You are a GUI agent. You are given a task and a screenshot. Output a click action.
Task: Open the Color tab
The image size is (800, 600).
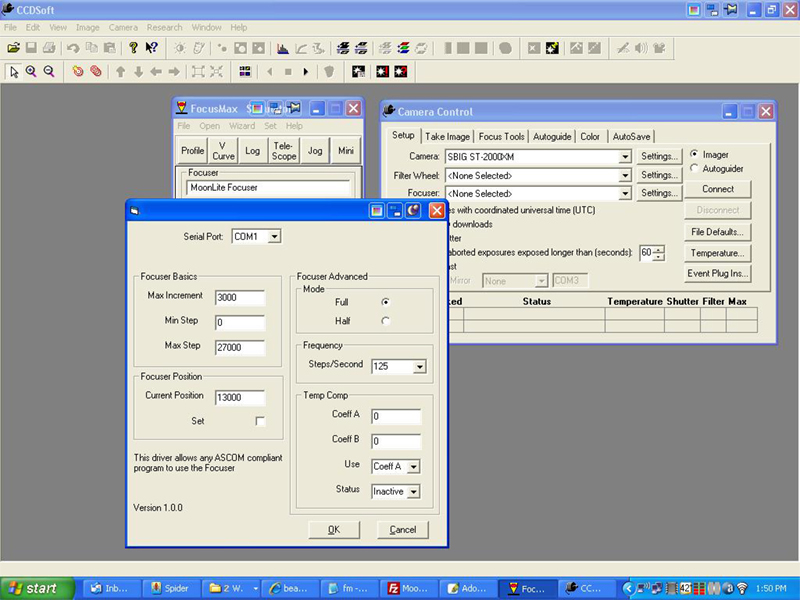pyautogui.click(x=590, y=137)
